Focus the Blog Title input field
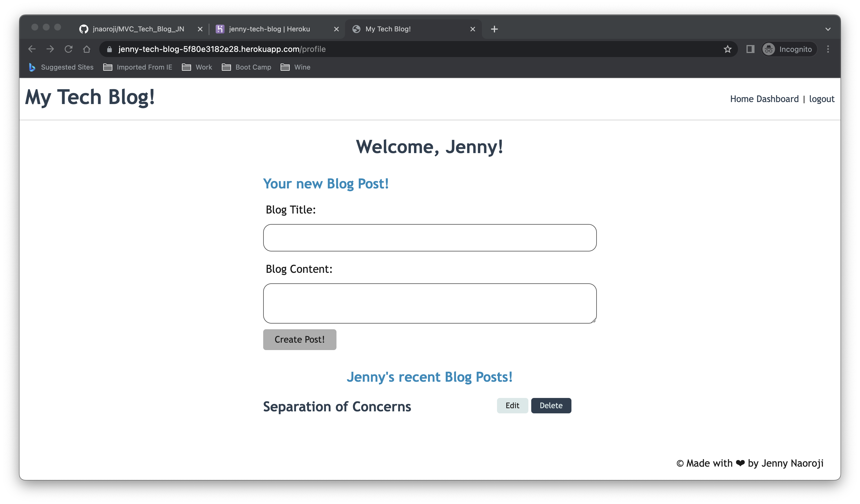Image resolution: width=860 pixels, height=504 pixels. 430,238
